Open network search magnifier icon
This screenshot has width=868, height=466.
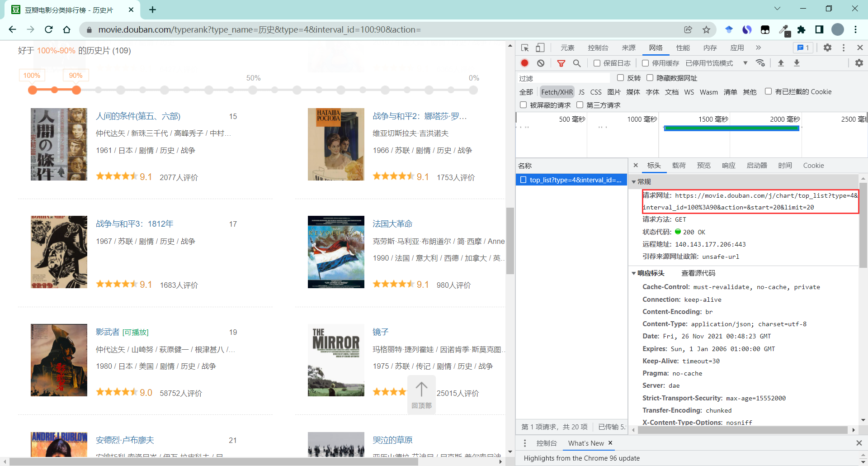pos(577,63)
